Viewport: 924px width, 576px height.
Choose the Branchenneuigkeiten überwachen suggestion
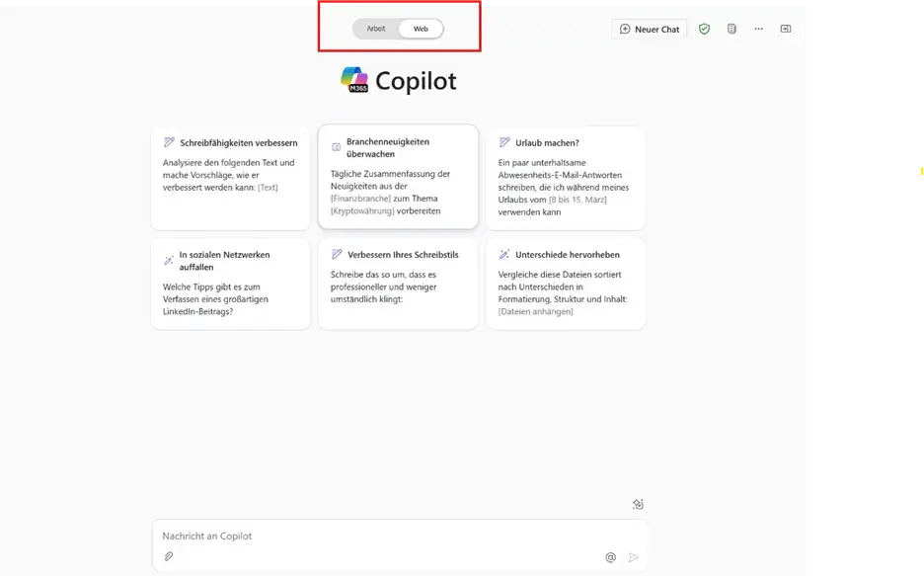pos(398,177)
